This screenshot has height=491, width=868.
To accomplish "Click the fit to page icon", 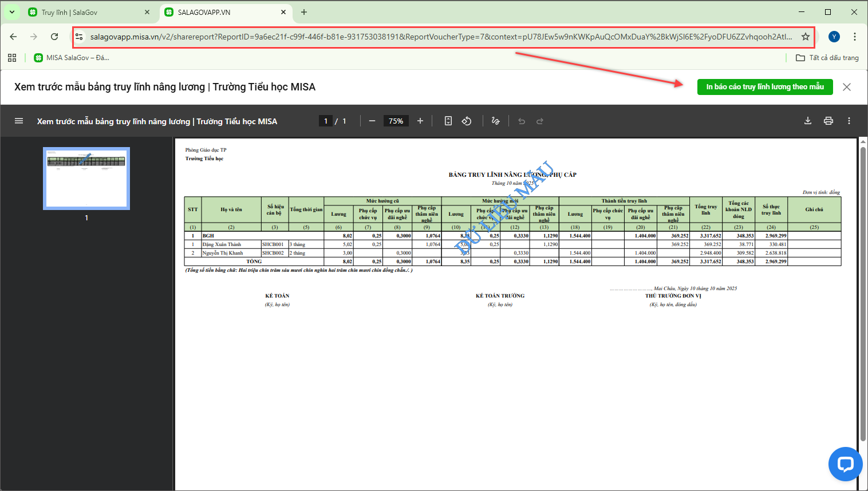I will click(448, 121).
